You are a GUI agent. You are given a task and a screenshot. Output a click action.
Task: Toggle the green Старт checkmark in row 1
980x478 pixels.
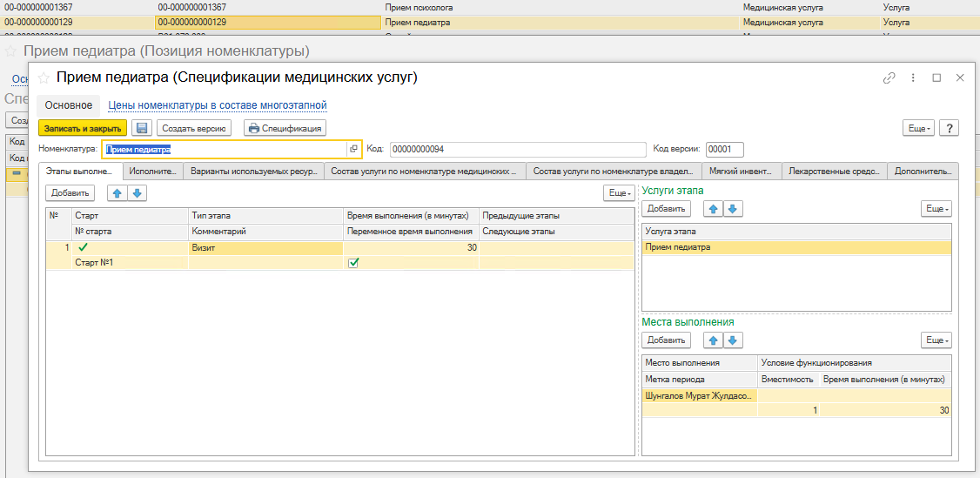[x=84, y=247]
